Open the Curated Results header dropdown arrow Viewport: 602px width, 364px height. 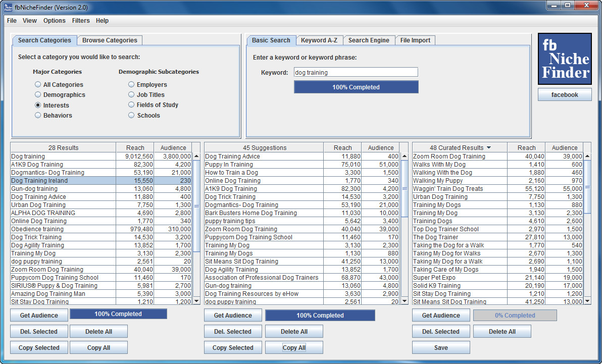tap(489, 147)
